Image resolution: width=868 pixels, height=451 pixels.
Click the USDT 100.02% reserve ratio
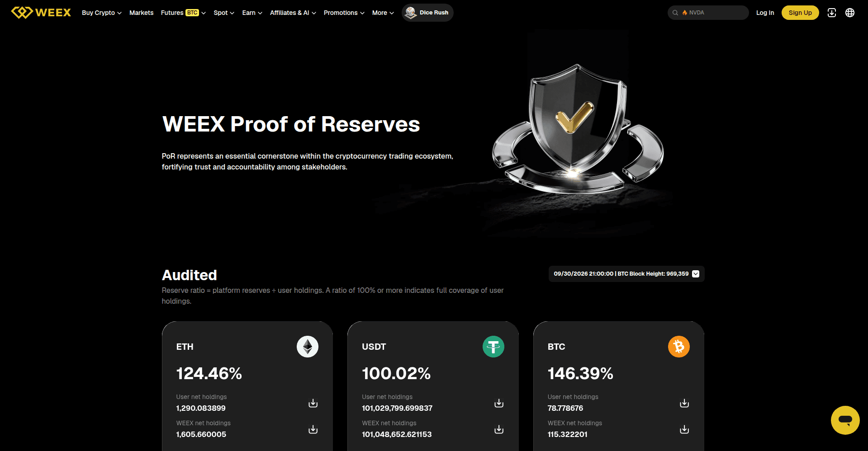[396, 374]
